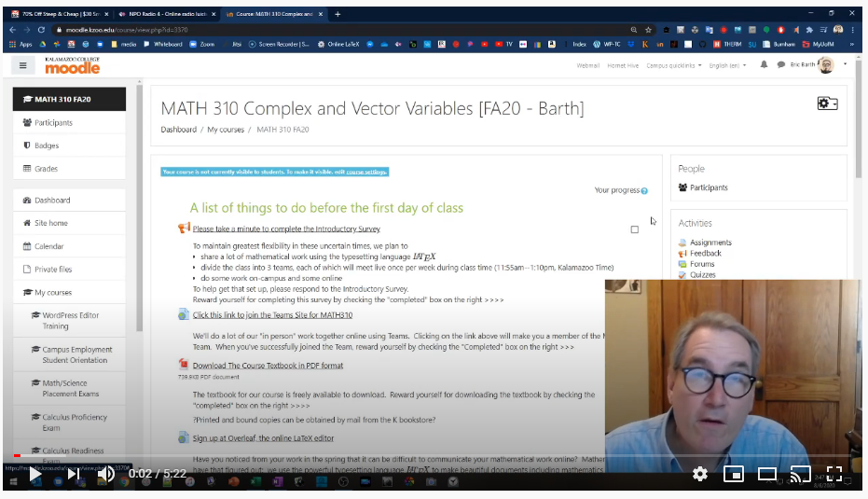The height and width of the screenshot is (499, 868).
Task: Open Badges in the sidebar
Action: click(x=69, y=146)
